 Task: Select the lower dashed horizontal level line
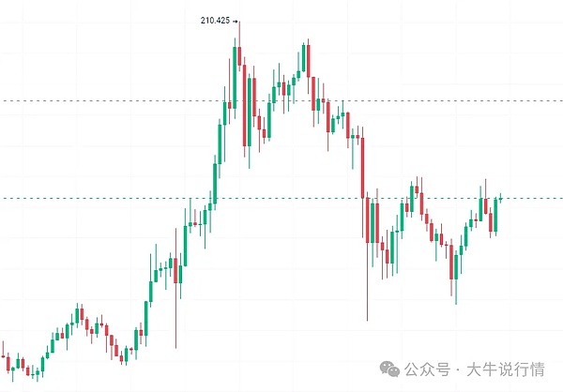[94, 198]
